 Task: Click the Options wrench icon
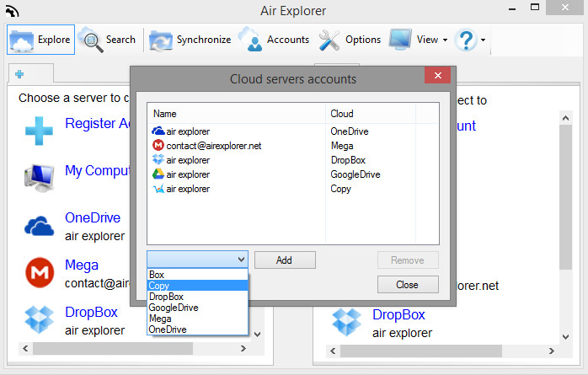329,40
